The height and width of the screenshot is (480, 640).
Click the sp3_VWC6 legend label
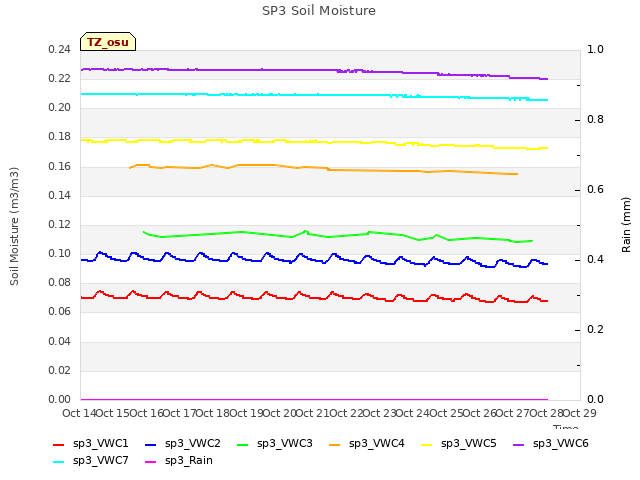pos(560,443)
